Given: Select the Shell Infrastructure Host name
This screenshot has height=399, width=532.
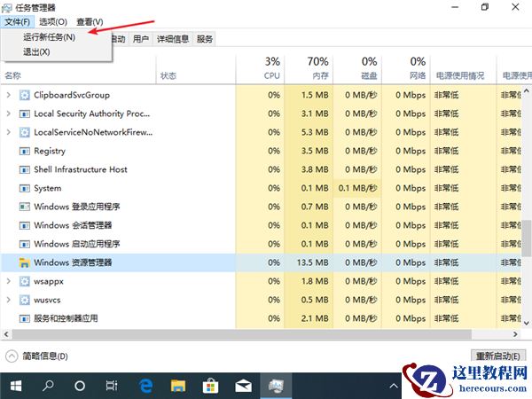Looking at the screenshot, I should (81, 169).
